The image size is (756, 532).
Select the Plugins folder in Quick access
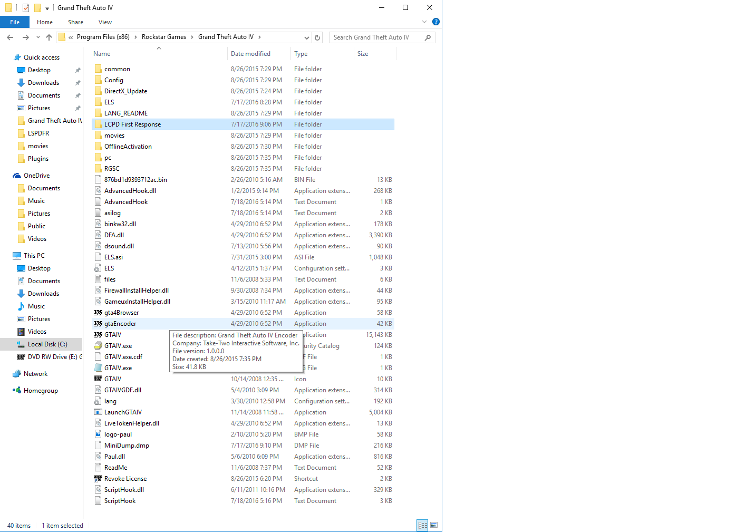38,159
